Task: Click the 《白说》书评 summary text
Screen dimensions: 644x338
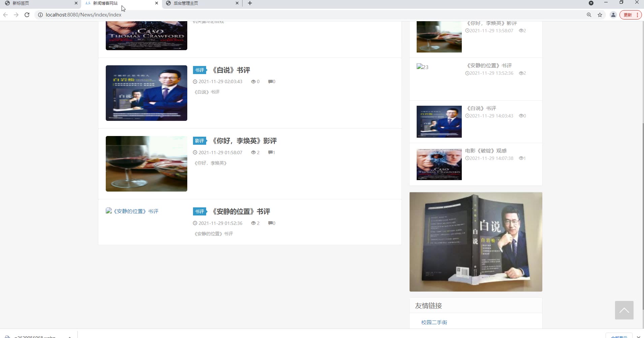Action: pyautogui.click(x=207, y=92)
